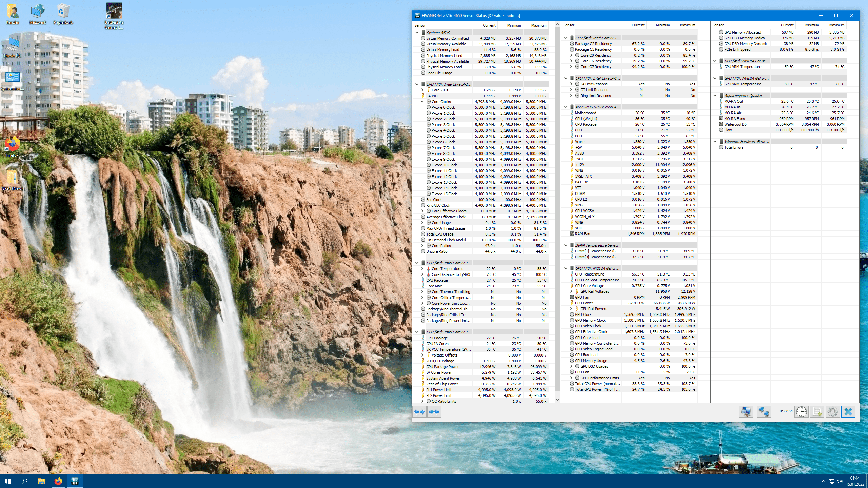
Task: Expand the Core Usage row
Action: [422, 223]
